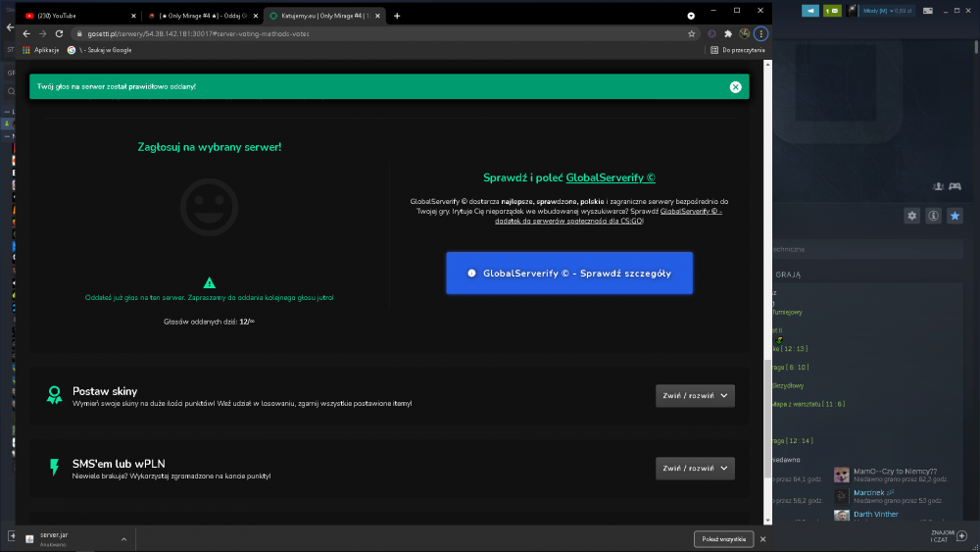Open a new browser tab
This screenshot has height=552, width=980.
397,16
